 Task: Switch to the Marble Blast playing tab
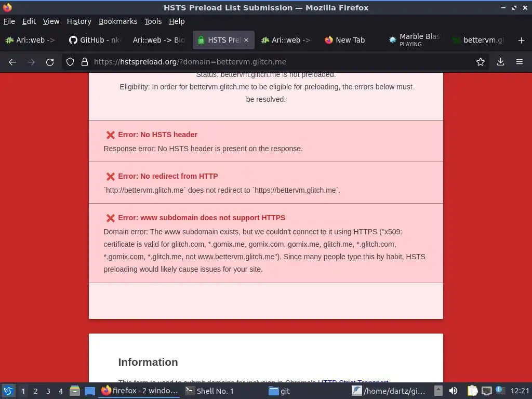(x=415, y=40)
